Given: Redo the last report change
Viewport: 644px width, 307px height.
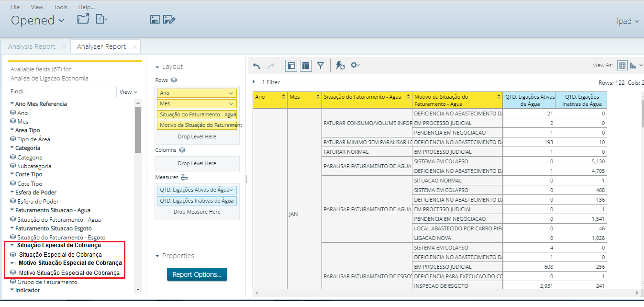Looking at the screenshot, I should (270, 66).
